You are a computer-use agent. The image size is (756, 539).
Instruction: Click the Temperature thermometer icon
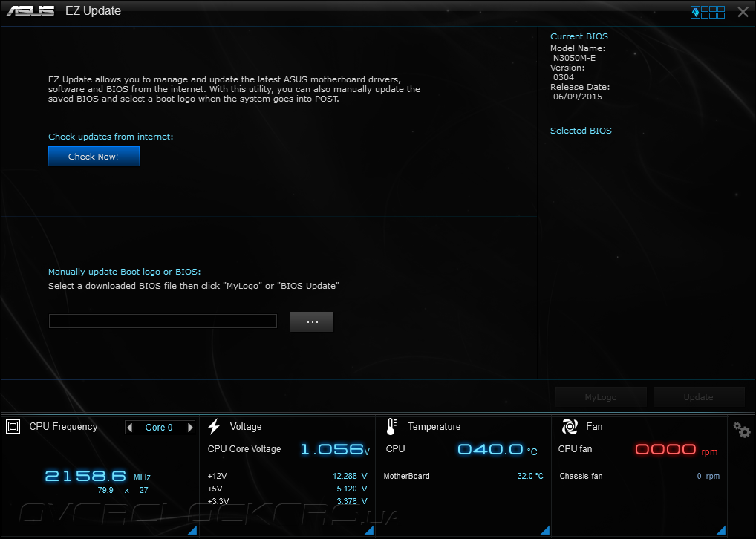click(x=391, y=426)
